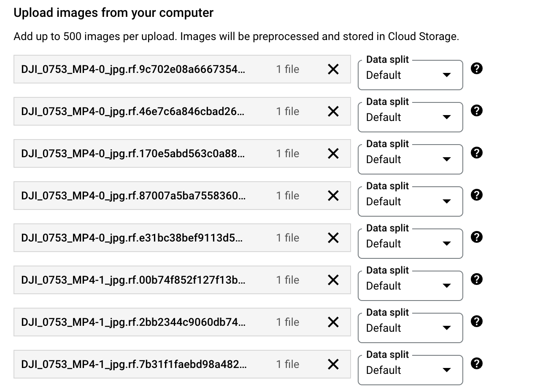This screenshot has width=540, height=392.
Task: Choose Data split for 87007a5ba7558360 file
Action: 410,201
